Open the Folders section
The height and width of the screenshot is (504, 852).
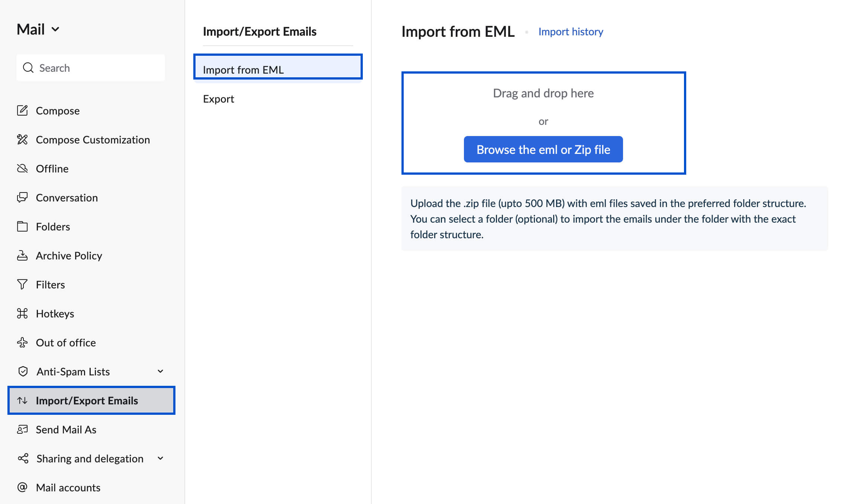(x=53, y=226)
